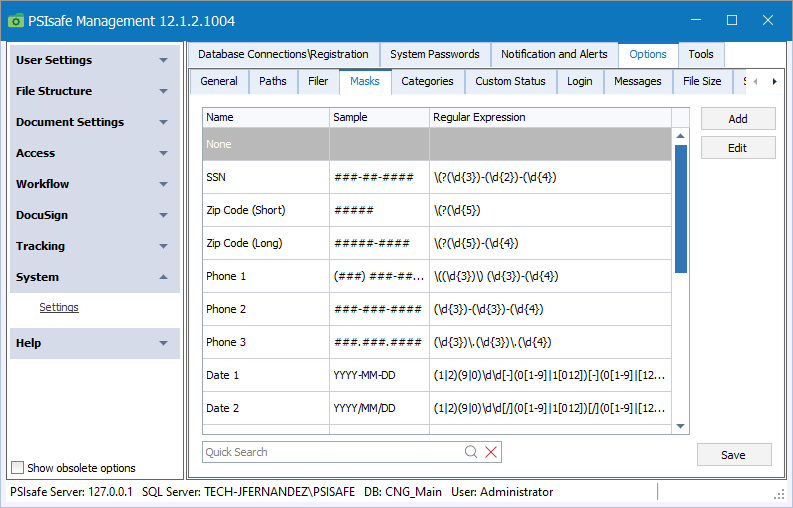Click the YYYY/MM/DD sample cell
The width and height of the screenshot is (793, 508).
[379, 408]
